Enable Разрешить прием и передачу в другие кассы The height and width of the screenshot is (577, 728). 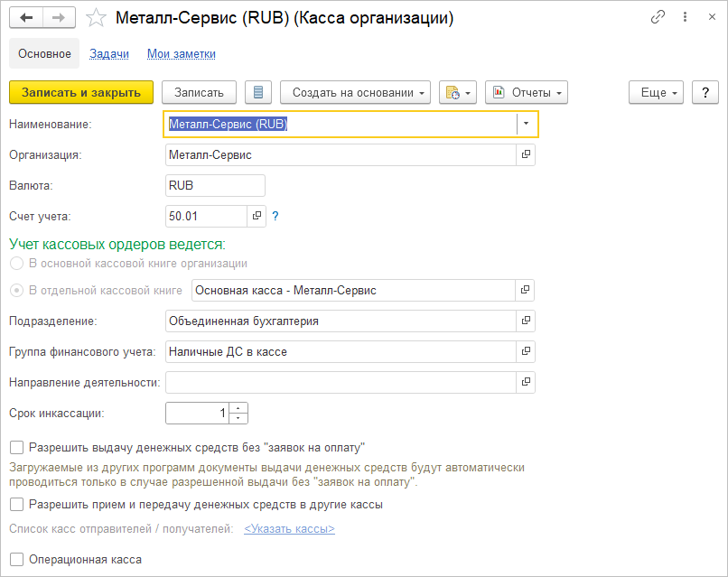(x=17, y=505)
